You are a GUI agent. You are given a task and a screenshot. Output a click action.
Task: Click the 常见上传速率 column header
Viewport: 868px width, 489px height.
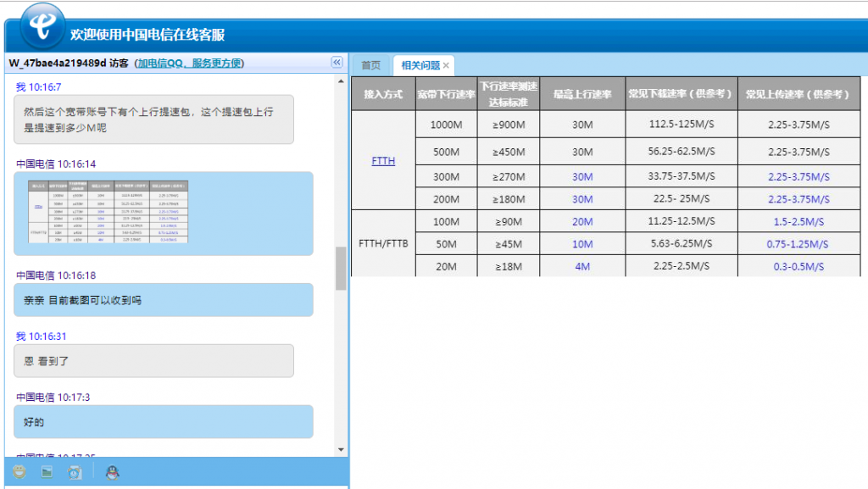coord(798,94)
